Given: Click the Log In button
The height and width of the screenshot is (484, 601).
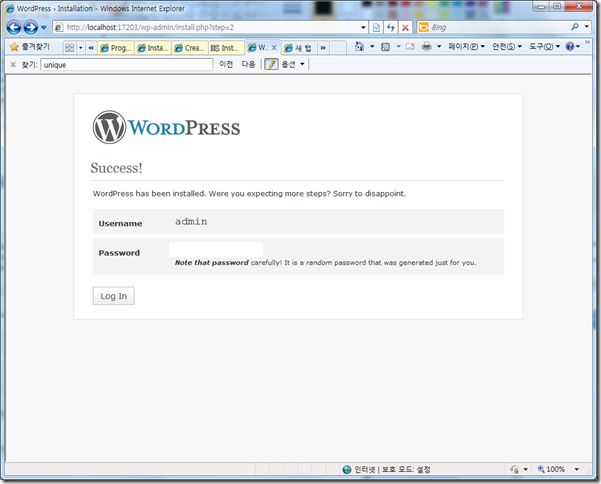Looking at the screenshot, I should [113, 296].
